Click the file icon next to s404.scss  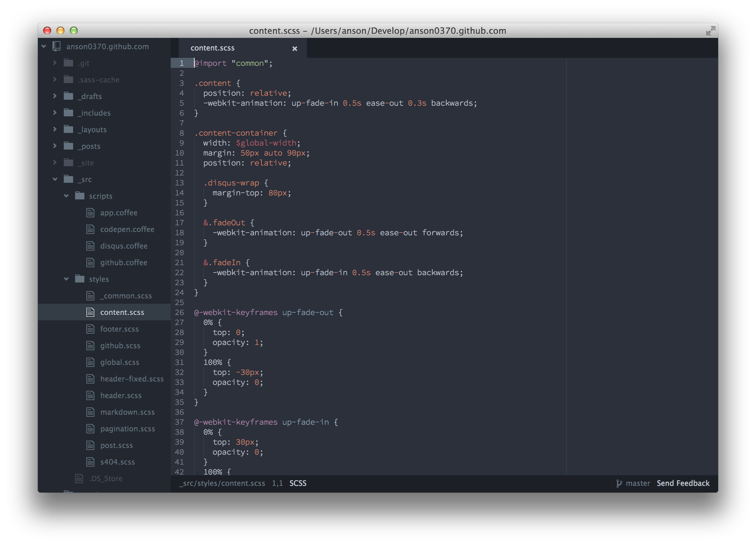(90, 462)
